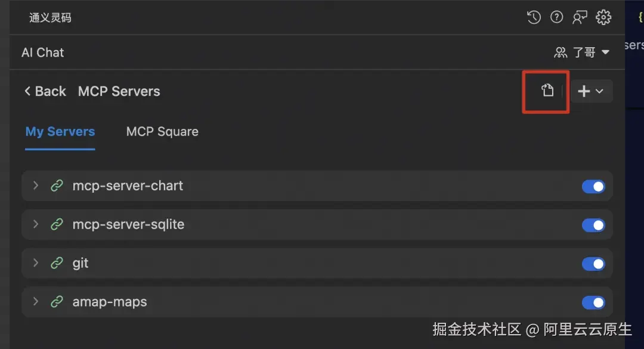
Task: Select the My Servers tab
Action: (60, 131)
